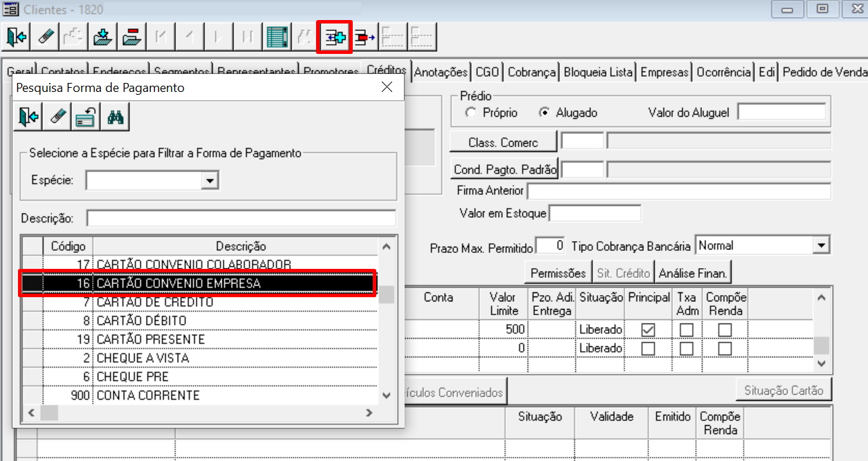Click the credit grid scroll up arrow
The image size is (868, 461).
(821, 298)
